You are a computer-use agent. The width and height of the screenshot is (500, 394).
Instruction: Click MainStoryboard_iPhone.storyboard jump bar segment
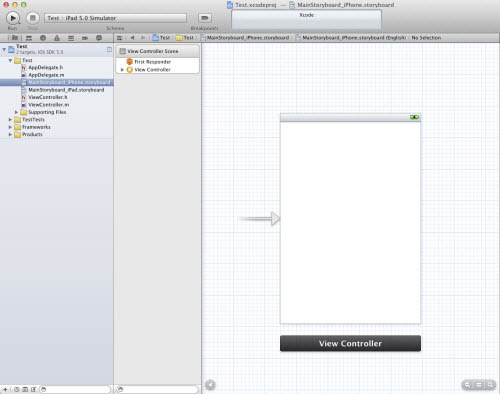[x=245, y=38]
